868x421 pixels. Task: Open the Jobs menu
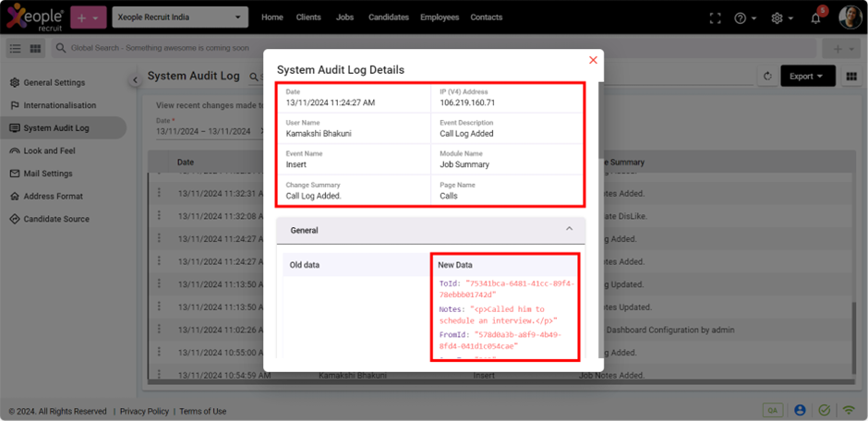pyautogui.click(x=344, y=18)
